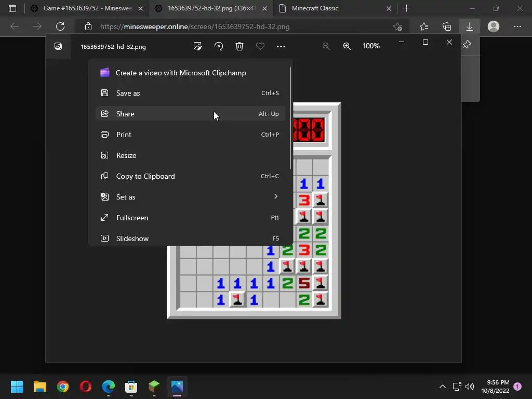This screenshot has width=532, height=399.
Task: Switch to Game #1653639752 Minesweeper tab
Action: coord(87,8)
